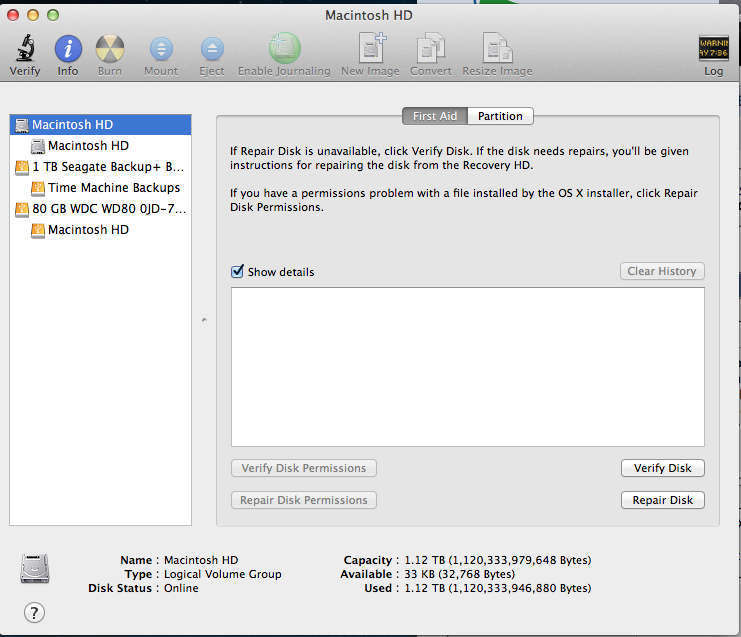
Task: Click the Disk Status Online text
Action: (181, 588)
